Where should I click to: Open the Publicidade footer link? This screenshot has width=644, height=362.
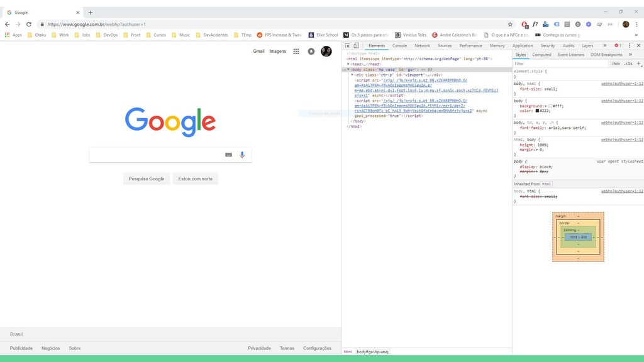[x=21, y=348]
